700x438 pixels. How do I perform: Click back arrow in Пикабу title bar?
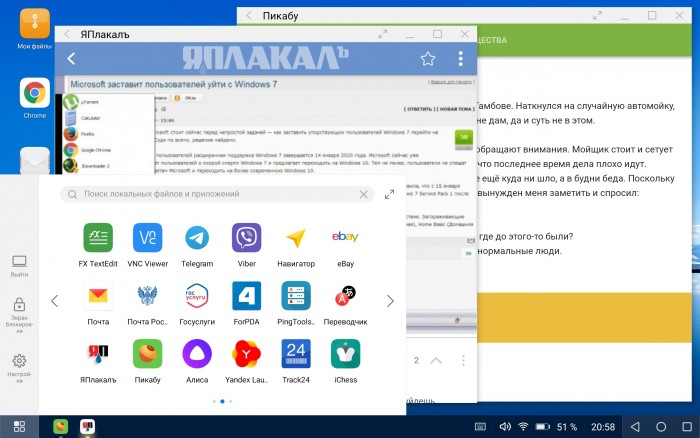click(249, 16)
